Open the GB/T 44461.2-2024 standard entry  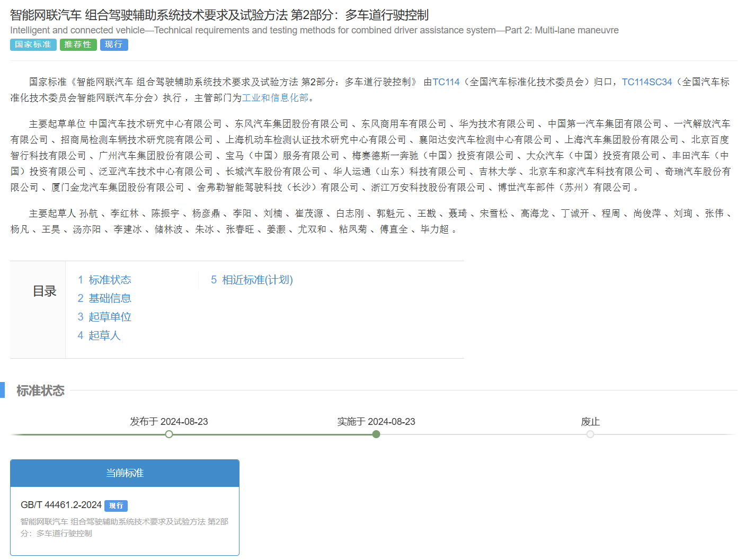[61, 505]
